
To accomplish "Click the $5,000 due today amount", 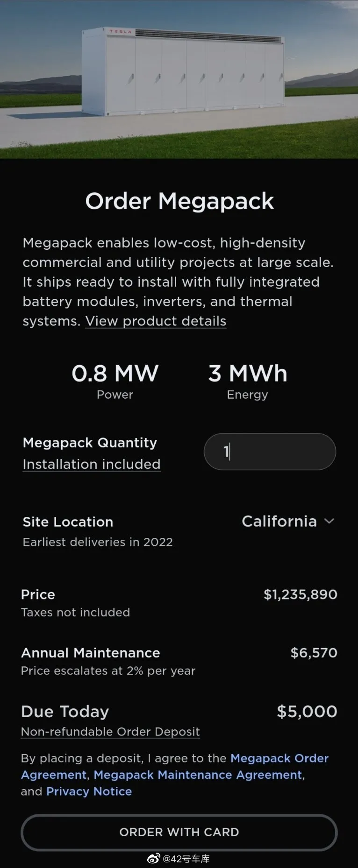I will 307,712.
